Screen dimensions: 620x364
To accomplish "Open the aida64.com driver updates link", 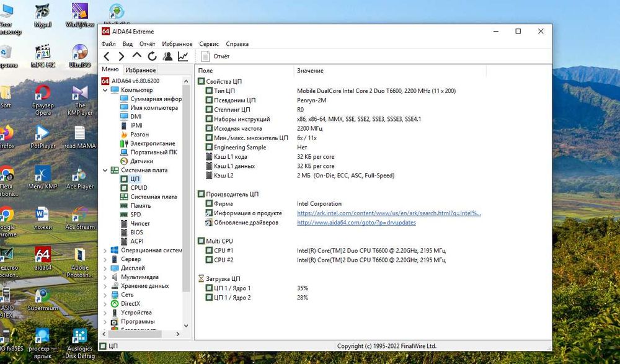I will click(x=356, y=223).
